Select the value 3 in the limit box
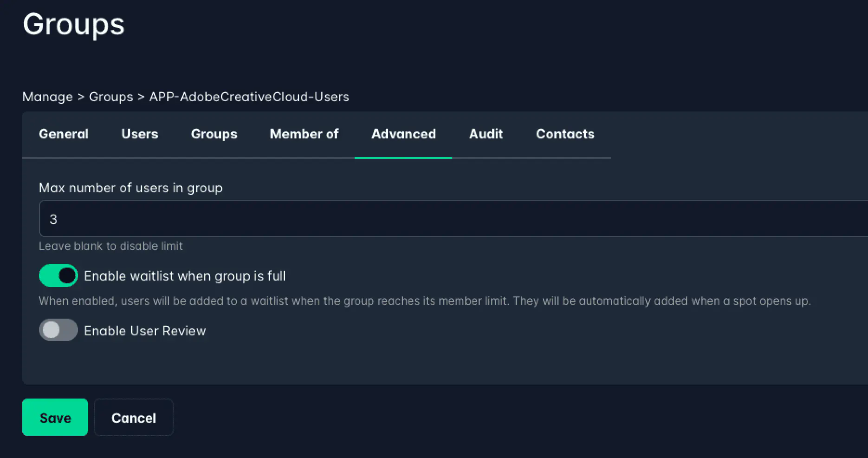This screenshot has height=458, width=868. tap(54, 218)
